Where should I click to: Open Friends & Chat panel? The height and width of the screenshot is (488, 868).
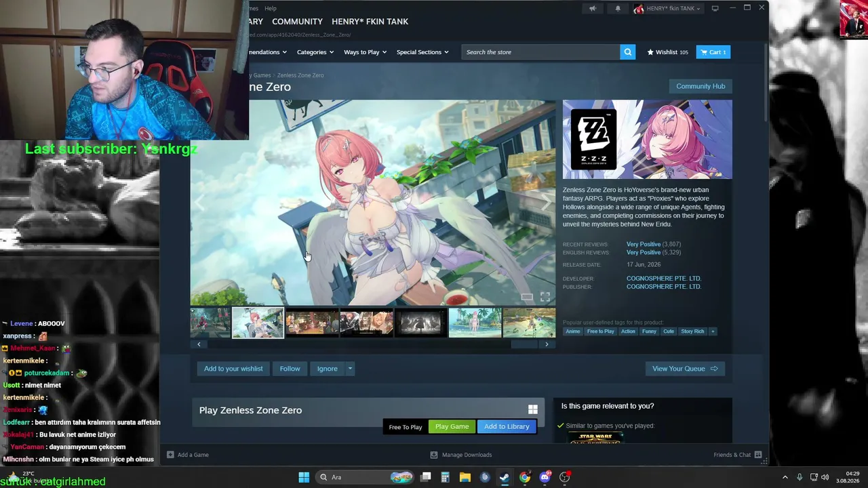(x=737, y=455)
